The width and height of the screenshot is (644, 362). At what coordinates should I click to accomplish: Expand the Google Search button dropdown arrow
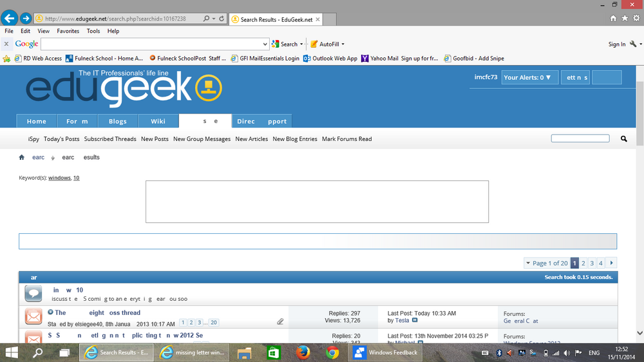tap(301, 44)
